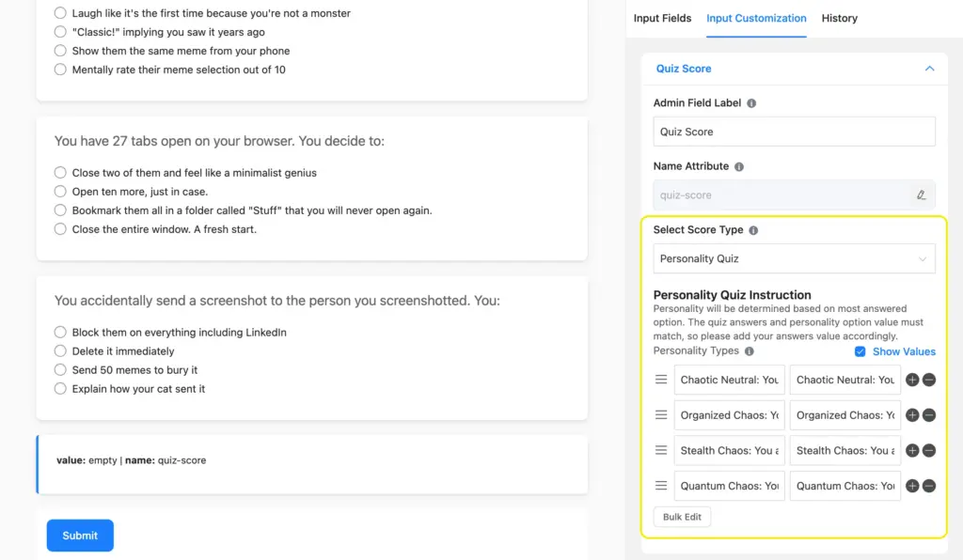Open the History tab

(839, 18)
